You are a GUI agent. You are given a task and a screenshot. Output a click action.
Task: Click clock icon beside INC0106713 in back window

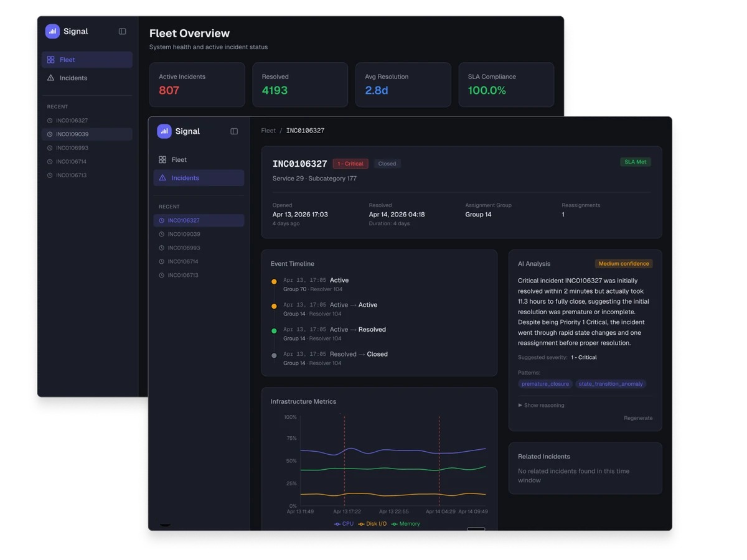pos(50,175)
